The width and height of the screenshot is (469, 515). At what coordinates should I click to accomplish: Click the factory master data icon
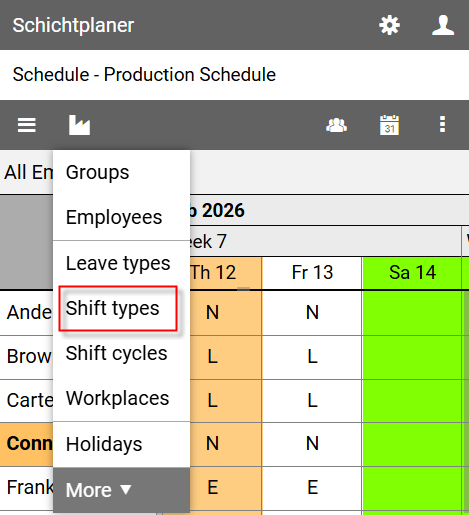[x=79, y=125]
